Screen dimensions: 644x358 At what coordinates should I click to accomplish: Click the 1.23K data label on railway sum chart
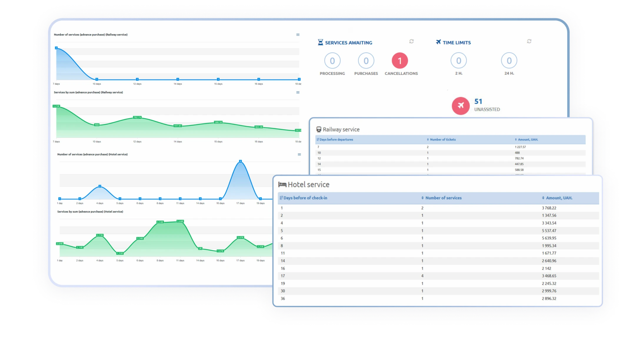[x=56, y=106]
